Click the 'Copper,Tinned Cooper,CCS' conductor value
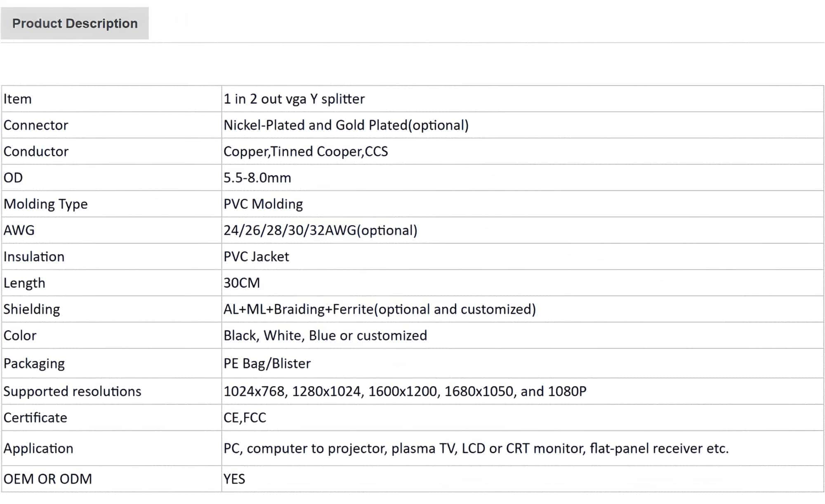825x504 pixels. point(306,152)
